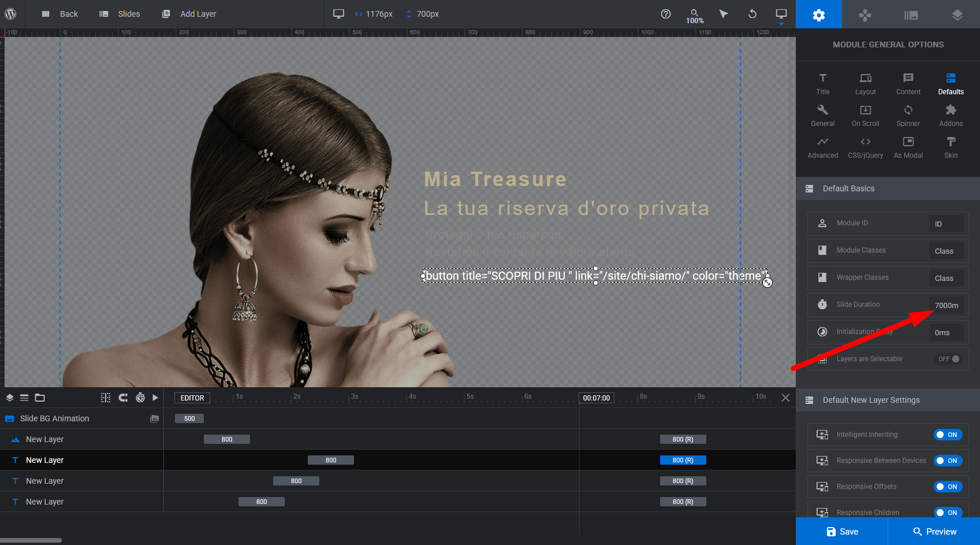Click the Preview button

click(x=934, y=532)
